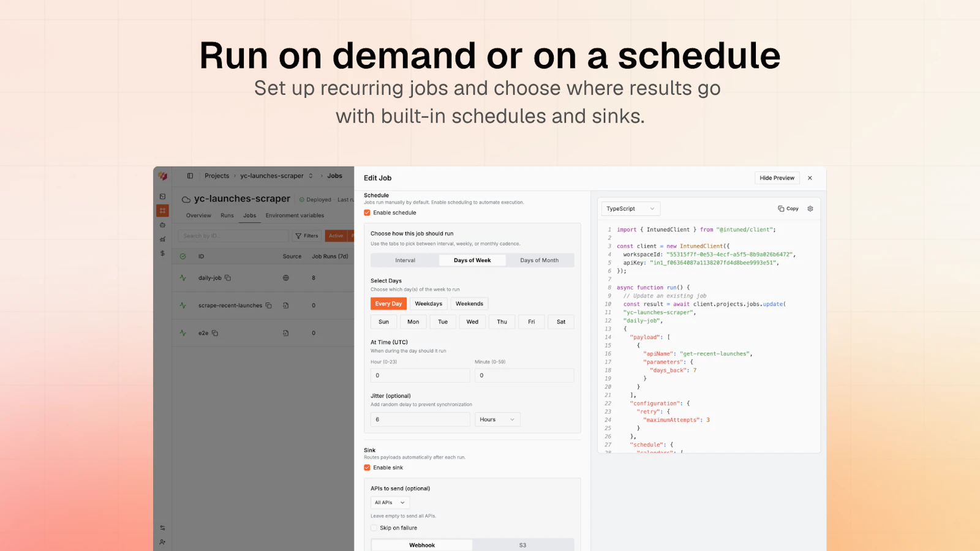
Task: Copy the code snippet with Copy button
Action: click(788, 209)
